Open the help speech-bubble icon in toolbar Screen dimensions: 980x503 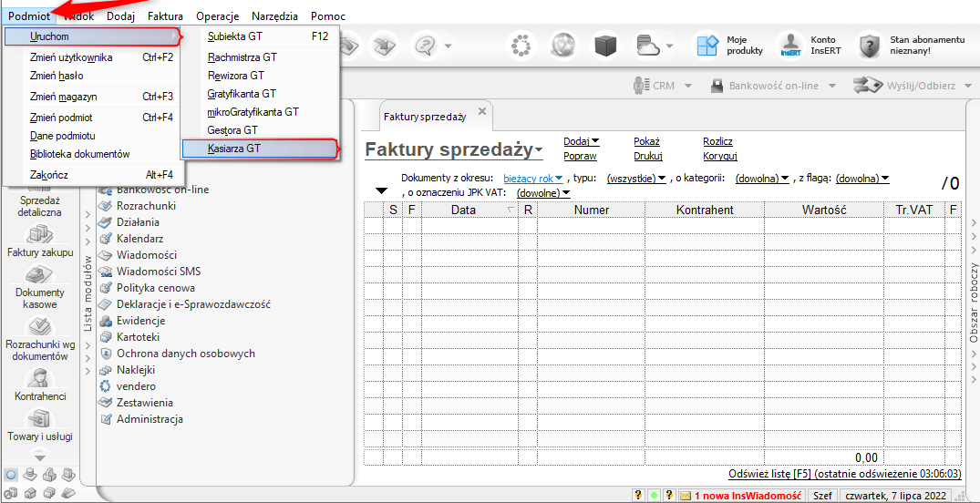[425, 45]
